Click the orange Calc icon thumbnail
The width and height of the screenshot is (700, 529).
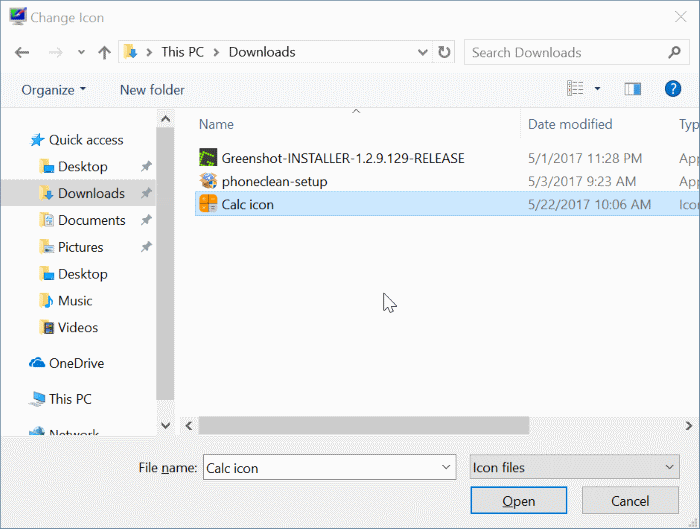tap(208, 204)
